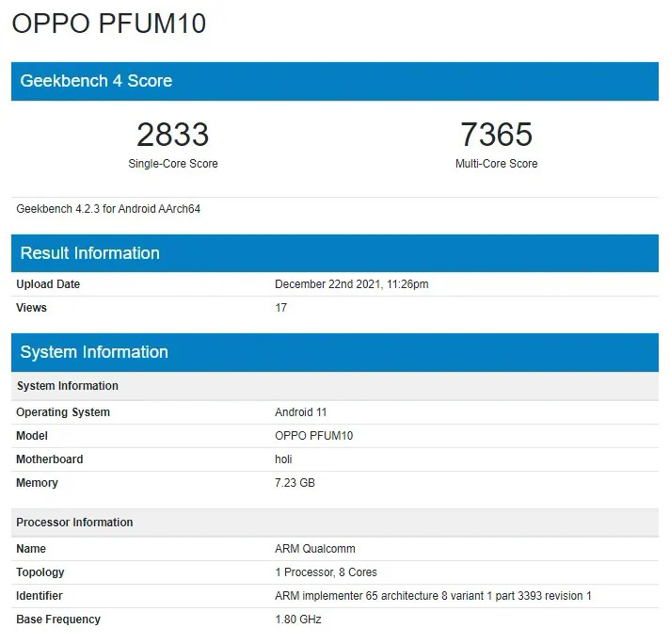Click the topology value 1 Processor, 8 Cores

pos(326,572)
